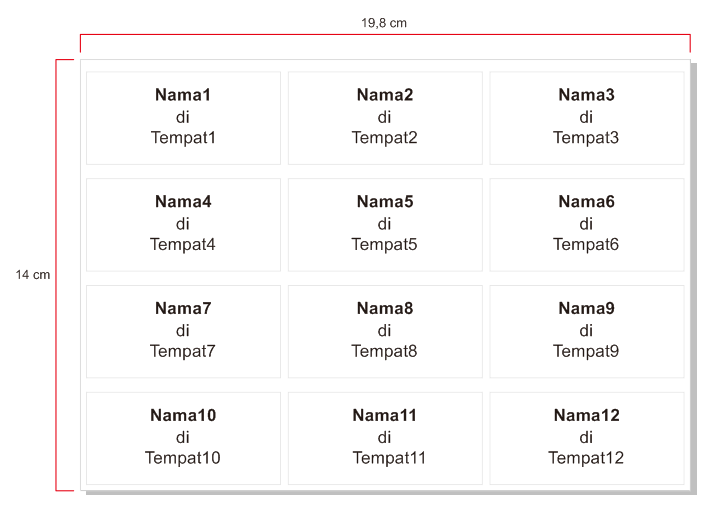Click the 19,8 cm width dimension text
The width and height of the screenshot is (719, 518).
[384, 23]
